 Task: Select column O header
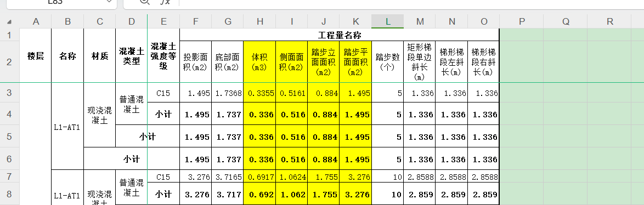(483, 22)
